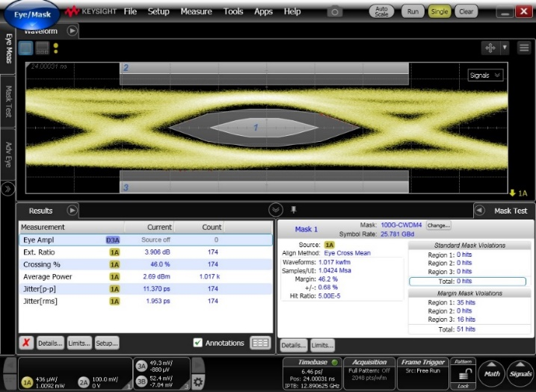The image size is (536, 392).
Task: Open channel settings gear icon
Action: click(x=198, y=381)
